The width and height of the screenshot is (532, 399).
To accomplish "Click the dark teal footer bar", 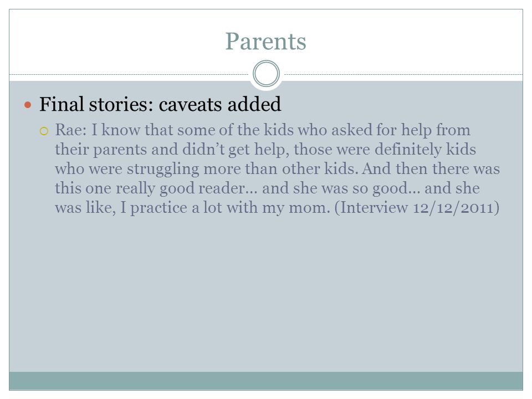I will pyautogui.click(x=266, y=381).
